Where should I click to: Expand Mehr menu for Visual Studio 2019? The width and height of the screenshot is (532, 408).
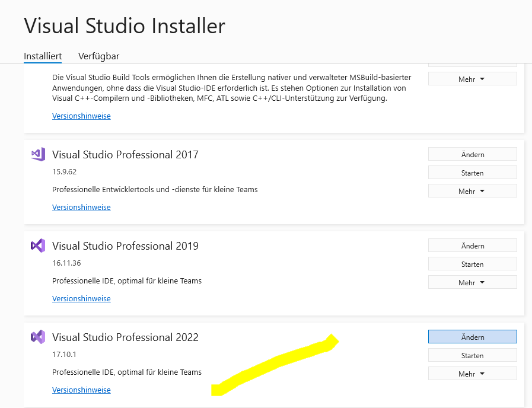472,282
